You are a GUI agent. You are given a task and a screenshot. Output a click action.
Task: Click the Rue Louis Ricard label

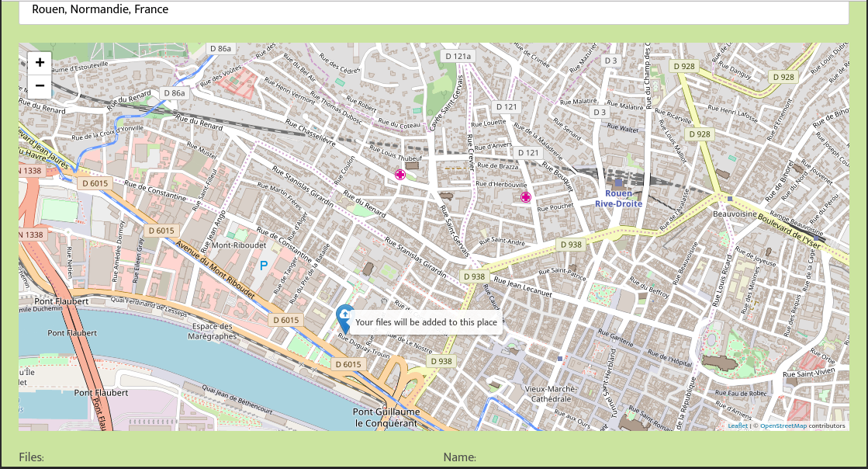(722, 280)
